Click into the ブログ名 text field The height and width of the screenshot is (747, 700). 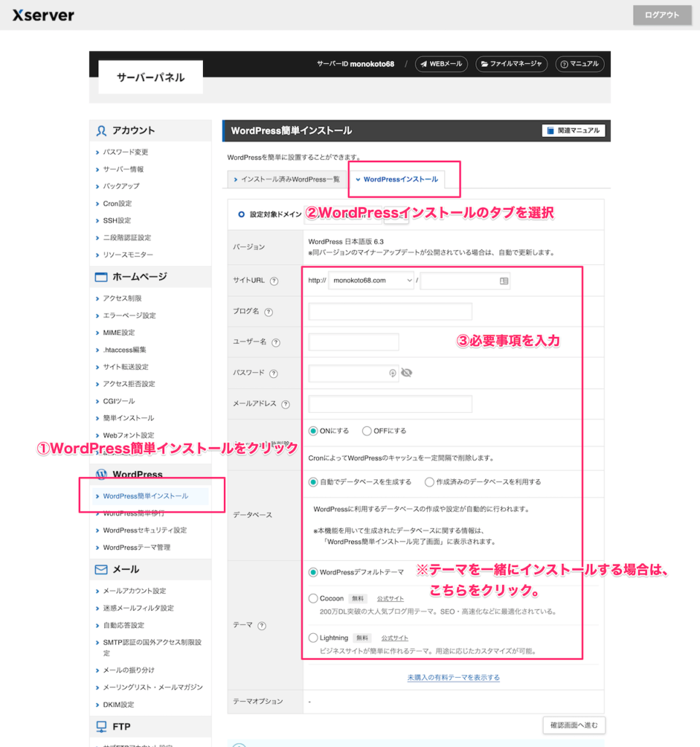[x=390, y=311]
